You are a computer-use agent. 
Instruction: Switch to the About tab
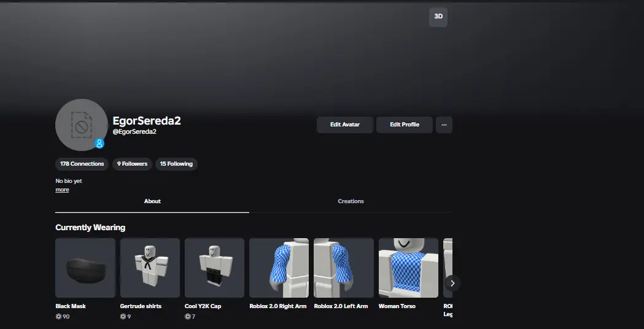tap(152, 201)
